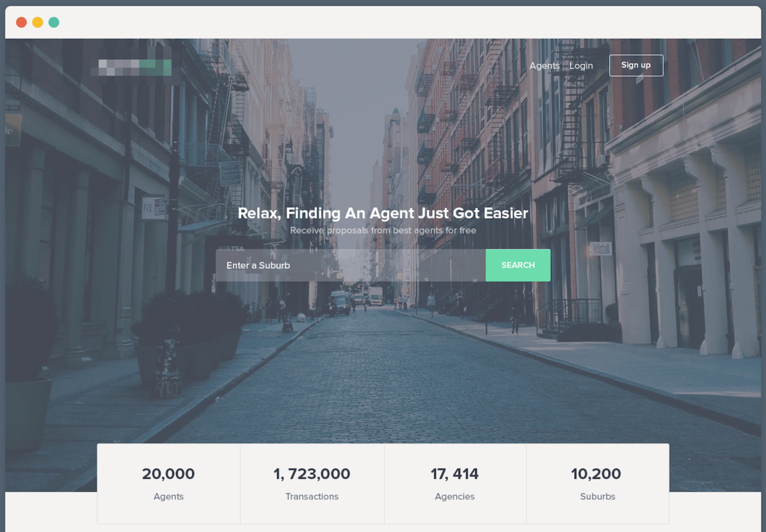
Task: Focus the Enter a Suburb field
Action: pos(350,265)
